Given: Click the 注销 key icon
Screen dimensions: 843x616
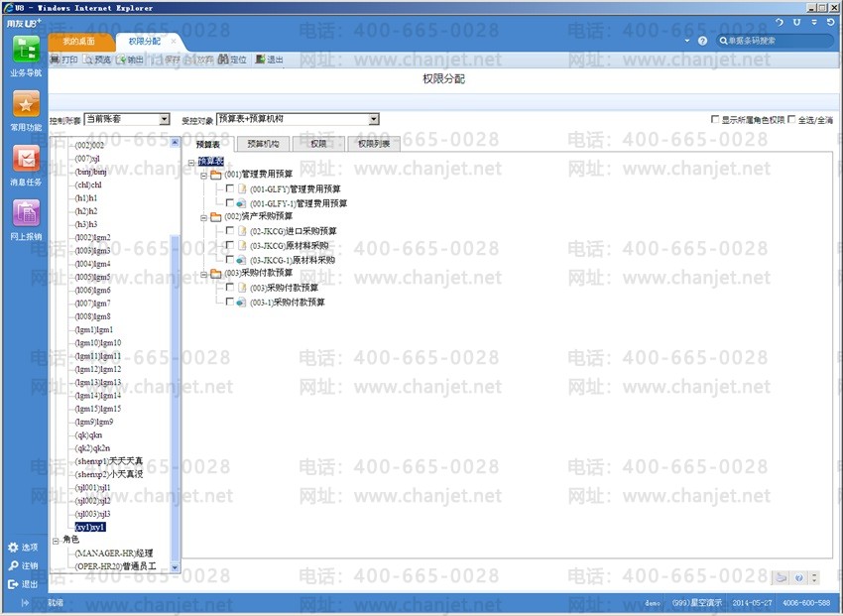Looking at the screenshot, I should pyautogui.click(x=14, y=565).
